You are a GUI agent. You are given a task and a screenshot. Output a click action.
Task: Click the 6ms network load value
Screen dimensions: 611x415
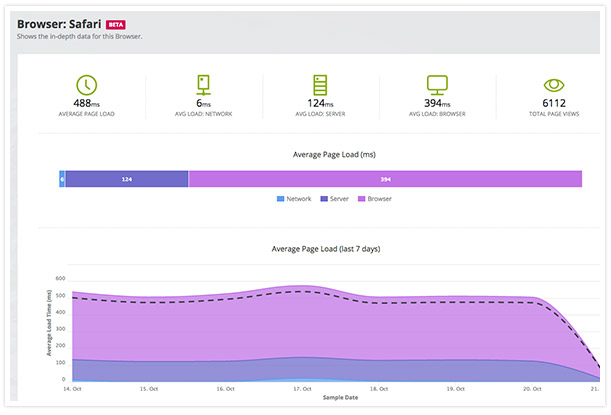pyautogui.click(x=203, y=103)
